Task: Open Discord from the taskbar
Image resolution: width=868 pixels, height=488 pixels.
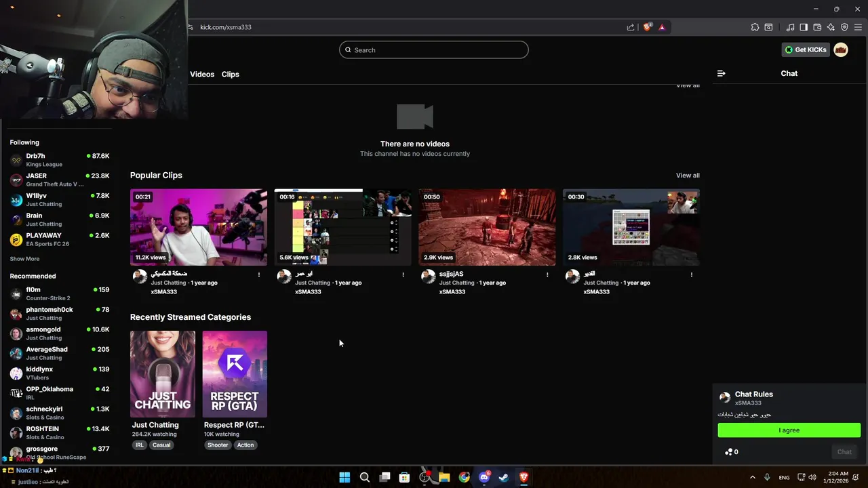Action: click(484, 477)
